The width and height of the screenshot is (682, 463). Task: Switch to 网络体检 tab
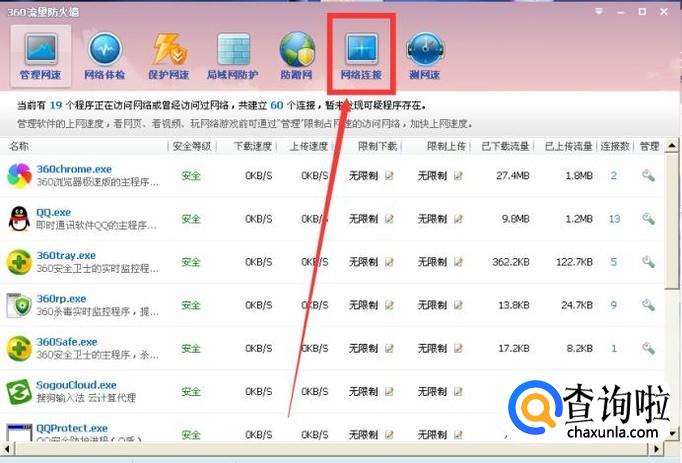click(104, 56)
